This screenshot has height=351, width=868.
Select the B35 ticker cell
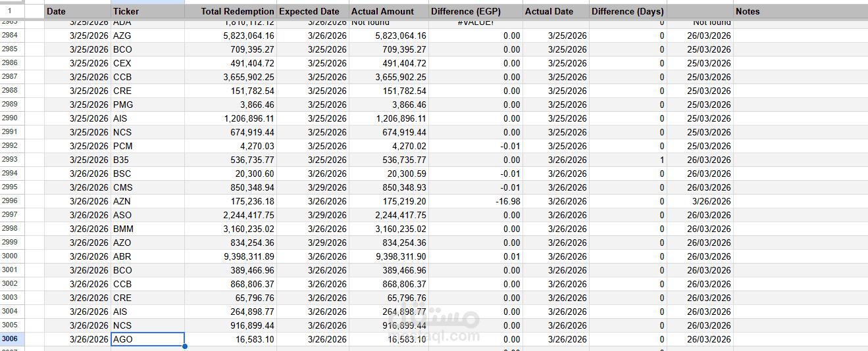[x=147, y=160]
